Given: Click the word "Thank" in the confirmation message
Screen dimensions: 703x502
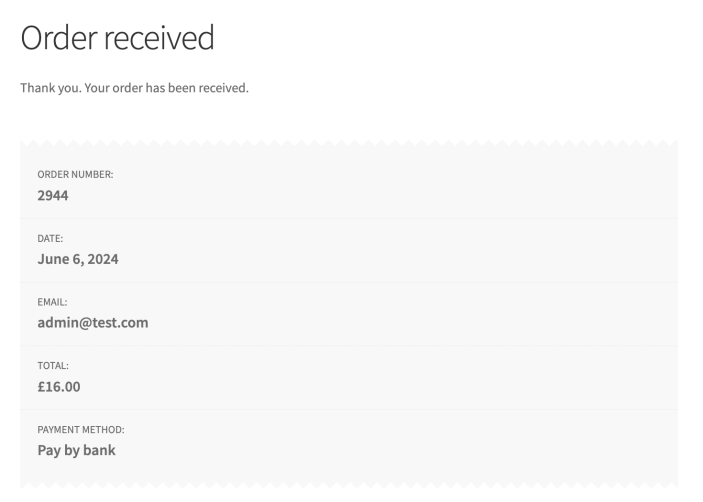Looking at the screenshot, I should point(37,88).
